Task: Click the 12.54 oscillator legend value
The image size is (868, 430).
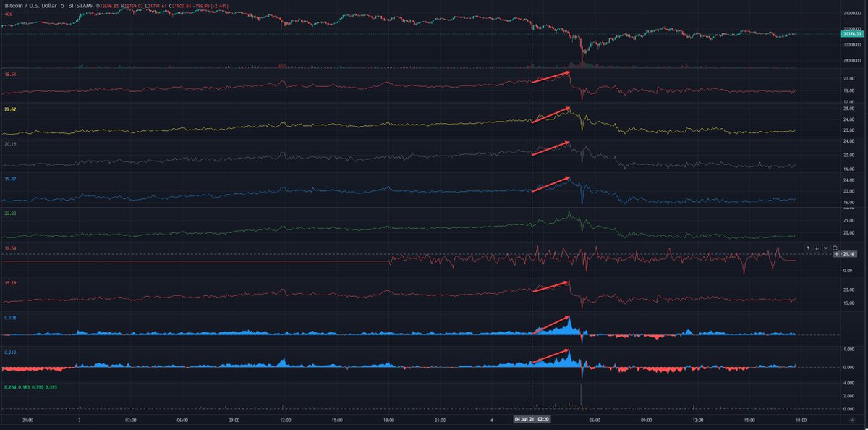Action: pos(10,247)
